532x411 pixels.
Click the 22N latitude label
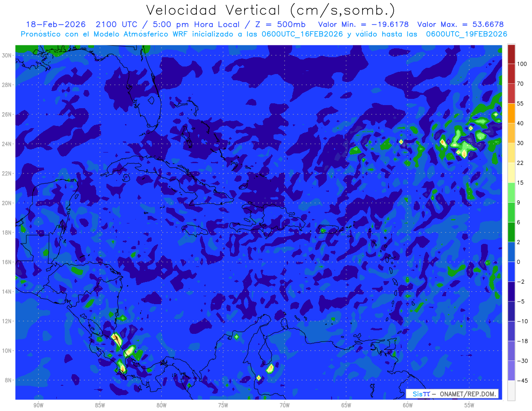pos(7,173)
